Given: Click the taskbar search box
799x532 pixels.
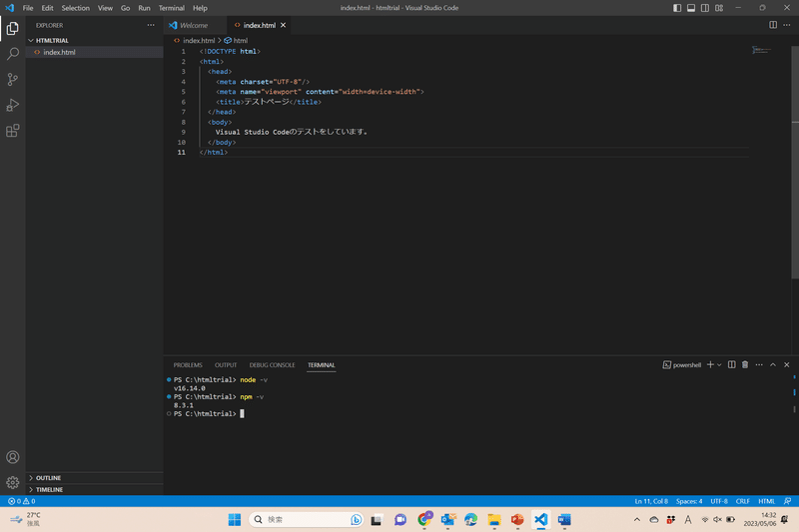Looking at the screenshot, I should coord(307,519).
